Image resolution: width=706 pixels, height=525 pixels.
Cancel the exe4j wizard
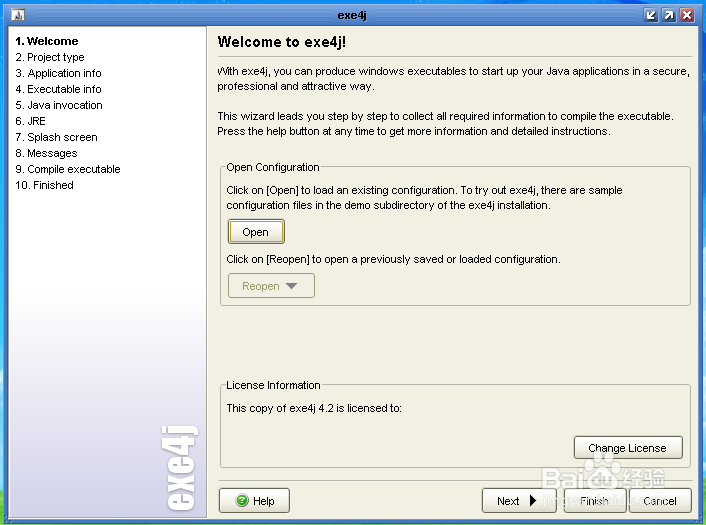[660, 501]
